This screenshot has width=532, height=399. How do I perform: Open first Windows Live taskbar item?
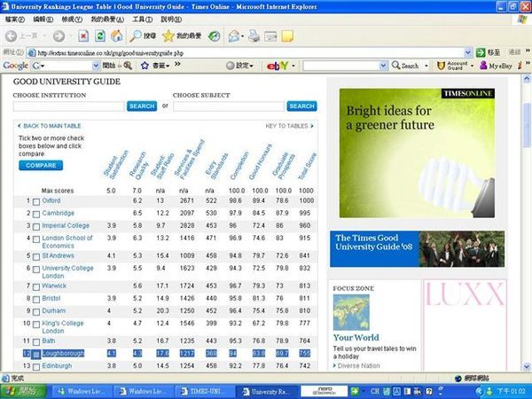click(x=80, y=391)
